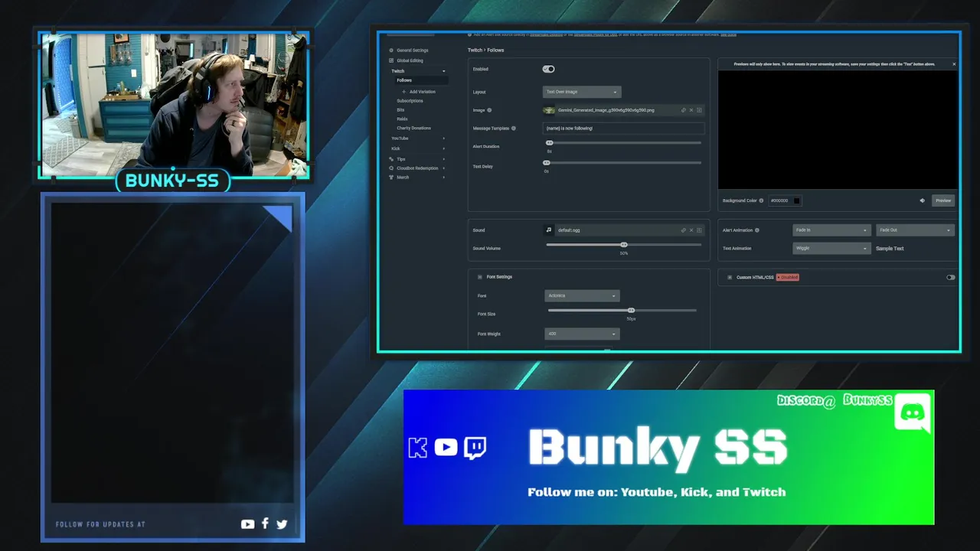Image resolution: width=980 pixels, height=551 pixels.
Task: Open the media library icon on Image row
Action: [699, 110]
